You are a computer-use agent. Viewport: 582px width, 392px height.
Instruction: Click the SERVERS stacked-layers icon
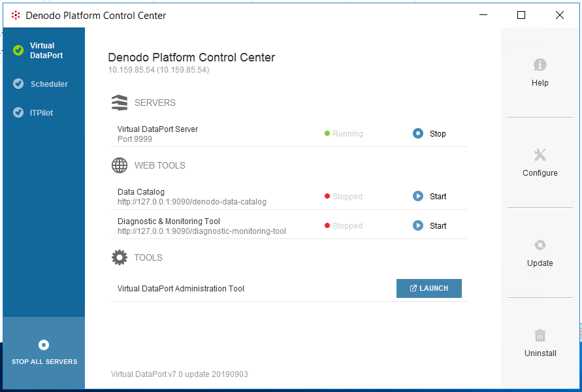(120, 103)
